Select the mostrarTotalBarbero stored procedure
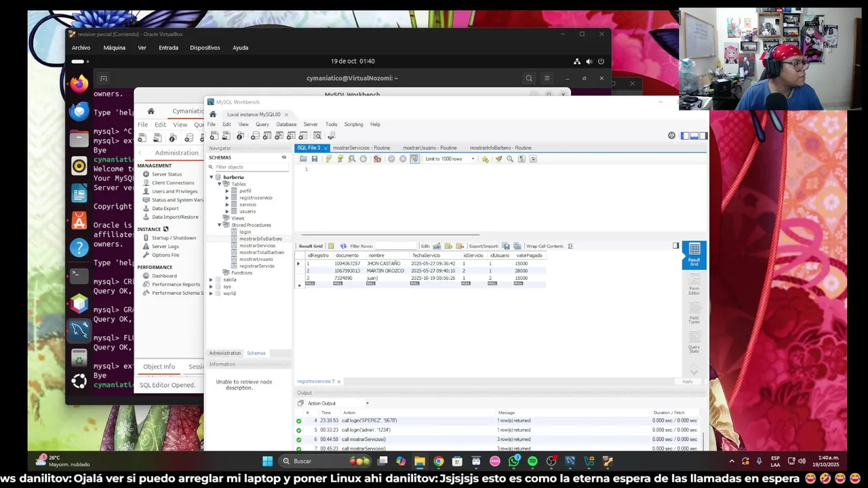Viewport: 868px width, 488px height. pos(262,252)
